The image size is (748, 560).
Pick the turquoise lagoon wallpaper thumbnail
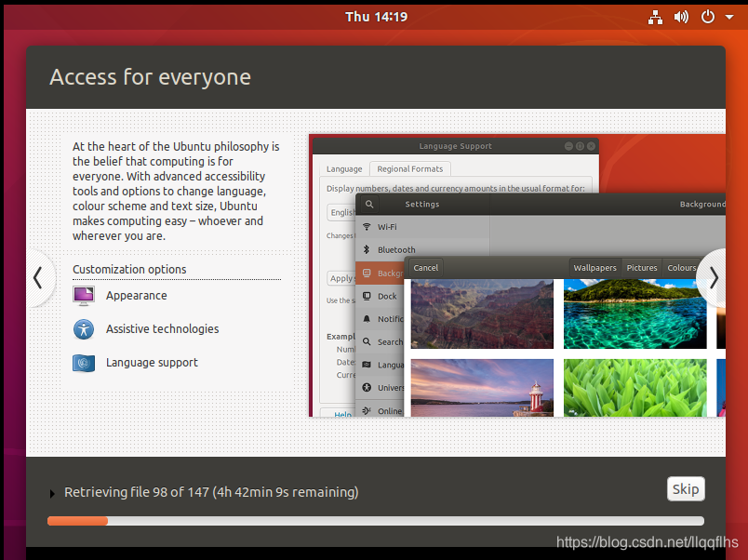634,313
